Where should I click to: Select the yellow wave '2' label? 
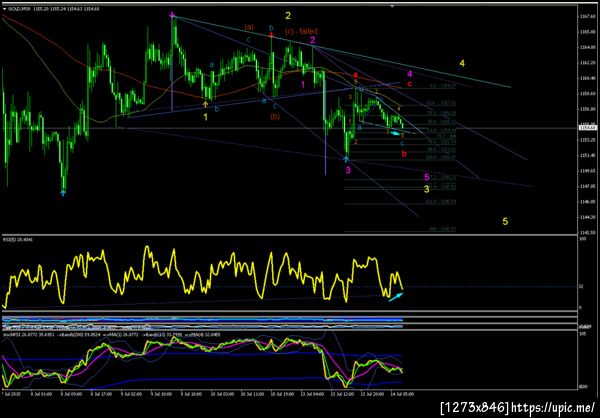coord(288,16)
